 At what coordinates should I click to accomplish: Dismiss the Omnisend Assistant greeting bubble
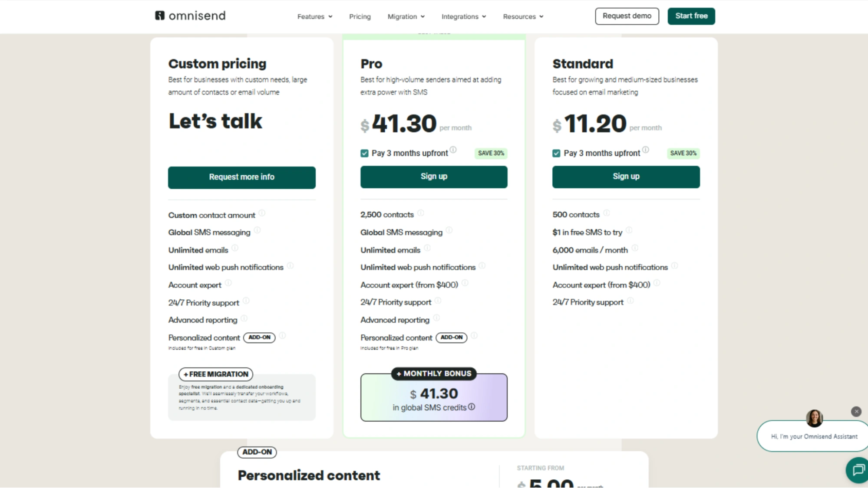coord(856,412)
